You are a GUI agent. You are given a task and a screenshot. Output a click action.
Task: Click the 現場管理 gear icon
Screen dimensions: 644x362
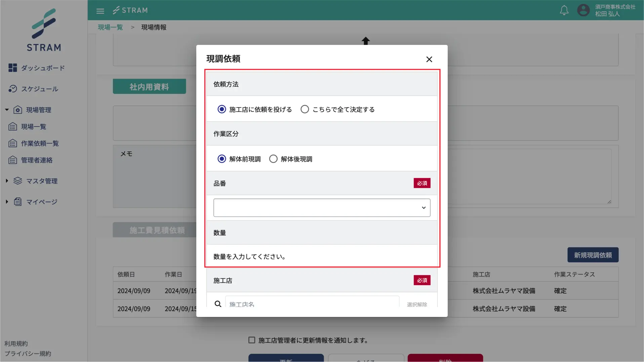click(18, 109)
